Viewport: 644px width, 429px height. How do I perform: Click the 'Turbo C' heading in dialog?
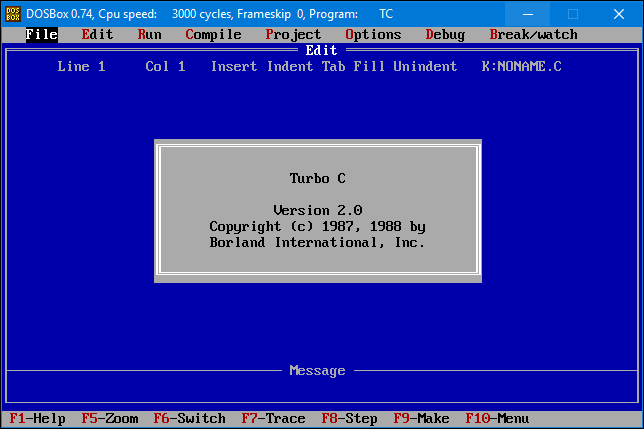[x=317, y=179]
